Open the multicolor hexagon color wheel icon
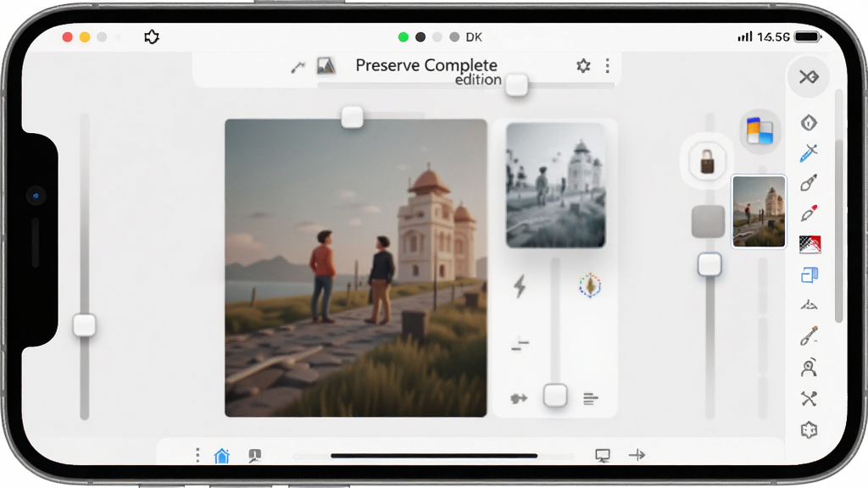This screenshot has width=868, height=488. tap(590, 286)
